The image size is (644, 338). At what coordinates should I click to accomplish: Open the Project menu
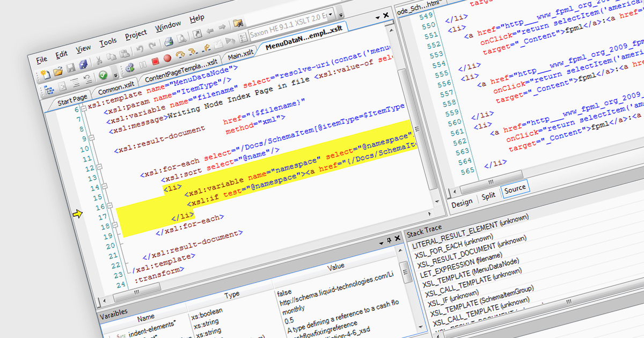(136, 35)
